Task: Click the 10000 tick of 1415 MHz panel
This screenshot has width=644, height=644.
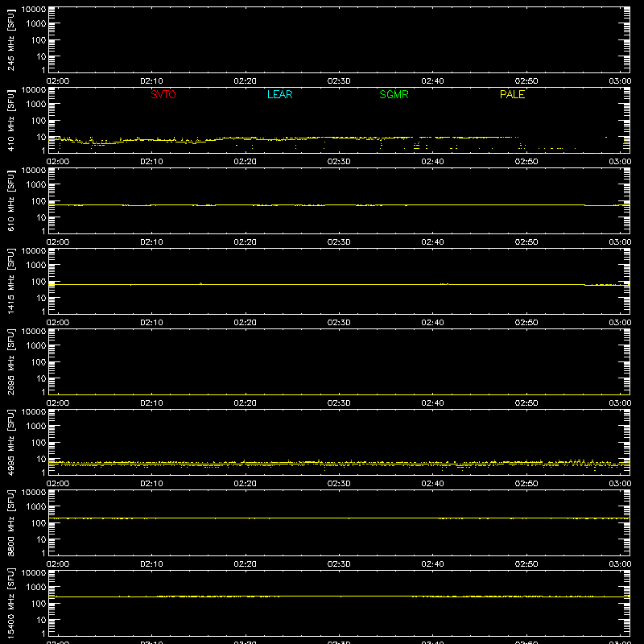Action: point(34,251)
